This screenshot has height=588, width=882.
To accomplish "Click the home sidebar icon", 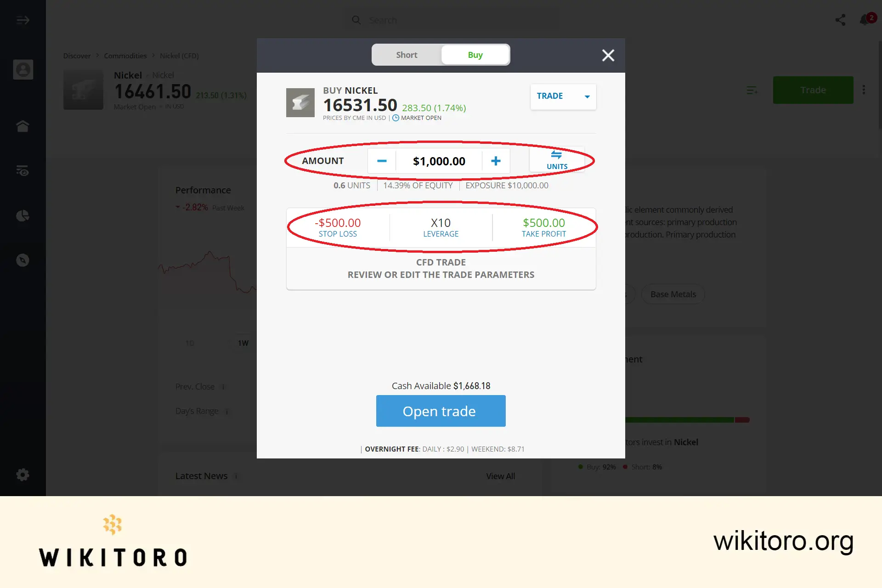I will (23, 125).
